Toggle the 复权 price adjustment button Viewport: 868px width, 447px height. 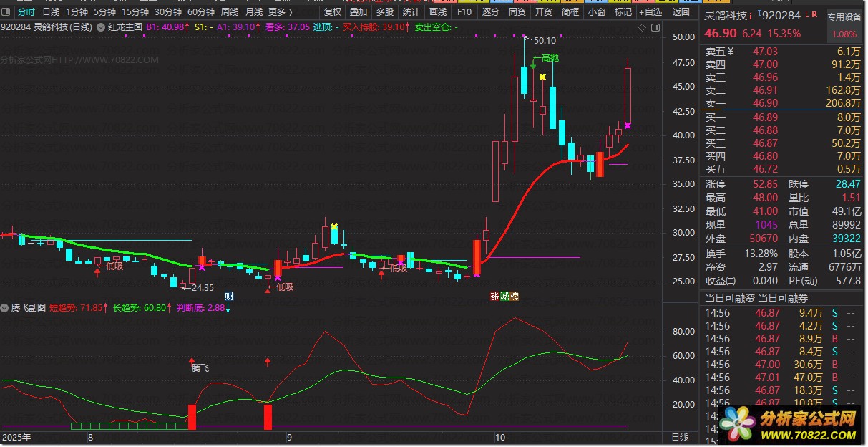(332, 12)
